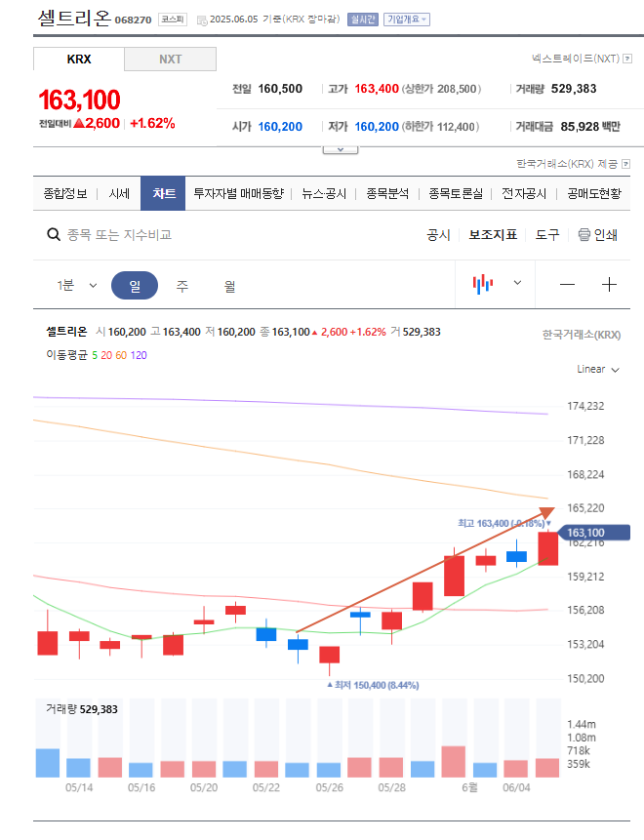Screen dimensions: 644x840
Task: Click the 163,100 current price axis tag
Action: coord(593,533)
